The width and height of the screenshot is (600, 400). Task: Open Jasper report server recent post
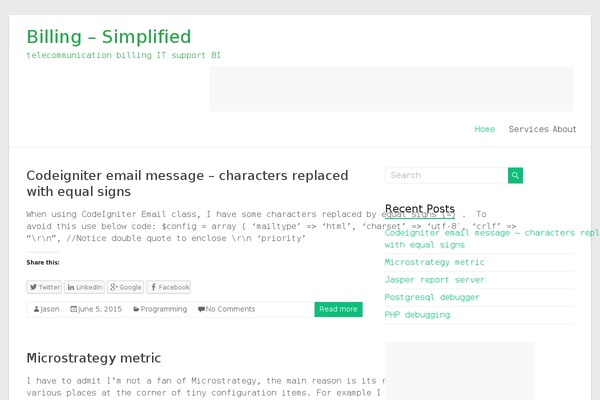(434, 280)
